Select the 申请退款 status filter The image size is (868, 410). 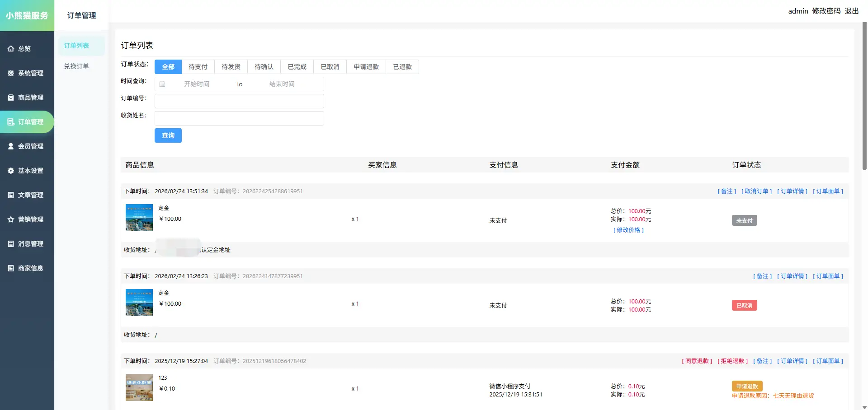click(366, 67)
